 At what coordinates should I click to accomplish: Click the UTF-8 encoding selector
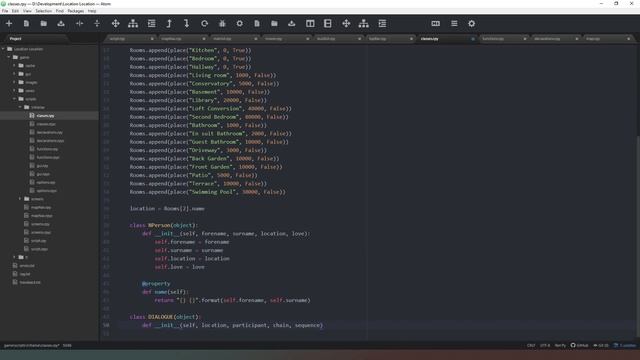coord(545,345)
